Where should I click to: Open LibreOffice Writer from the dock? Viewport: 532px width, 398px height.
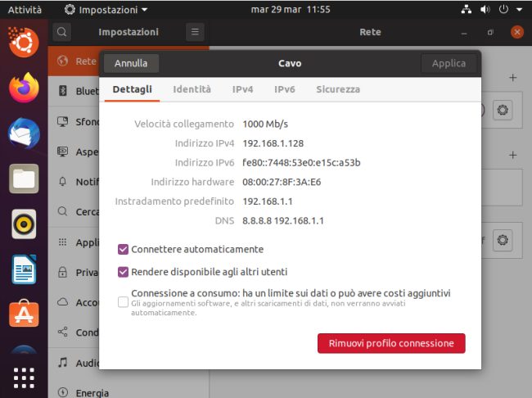(24, 269)
